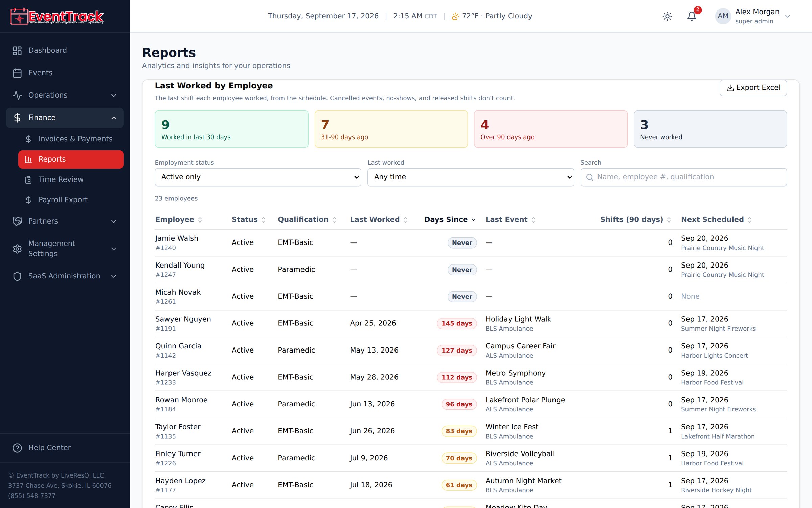This screenshot has width=812, height=508.
Task: Open Help Center link
Action: 65,448
